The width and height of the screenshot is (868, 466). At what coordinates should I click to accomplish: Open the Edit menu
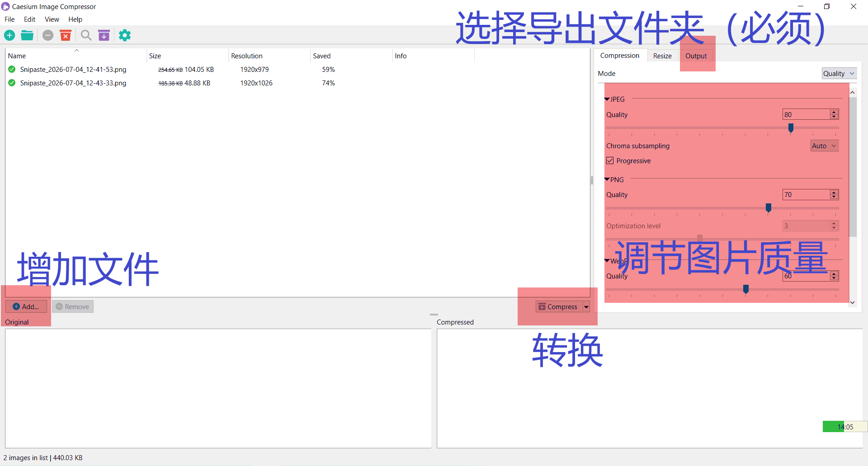click(x=29, y=19)
